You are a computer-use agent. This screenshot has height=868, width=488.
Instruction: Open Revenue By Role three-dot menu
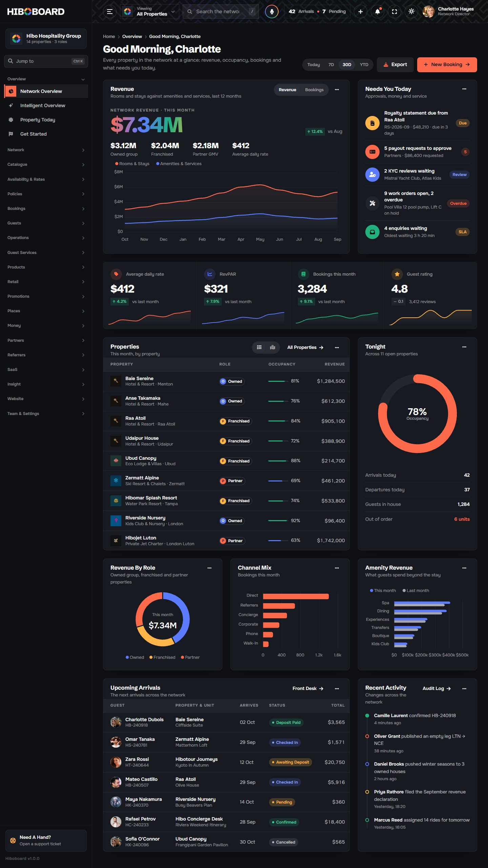click(x=209, y=568)
